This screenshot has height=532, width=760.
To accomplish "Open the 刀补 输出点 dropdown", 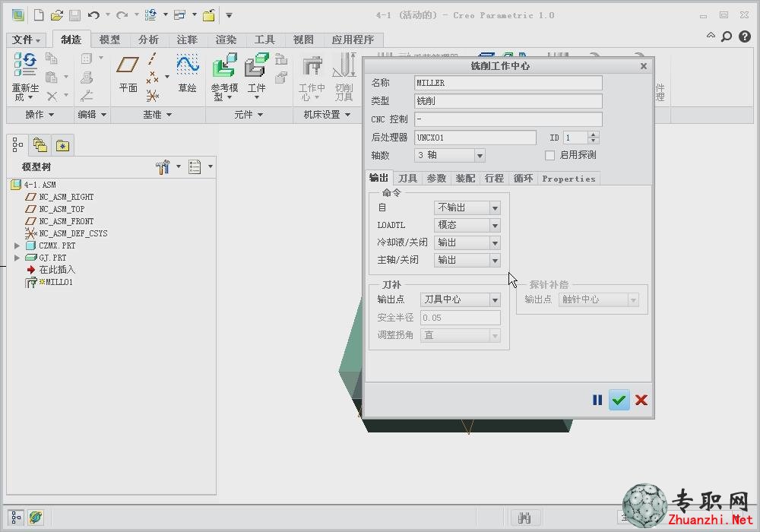I will pos(495,300).
